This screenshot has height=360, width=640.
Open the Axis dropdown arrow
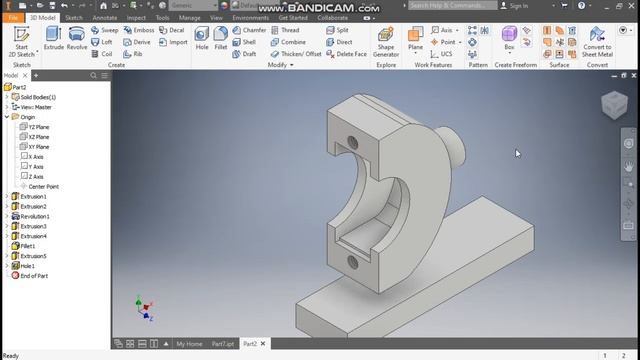click(457, 30)
